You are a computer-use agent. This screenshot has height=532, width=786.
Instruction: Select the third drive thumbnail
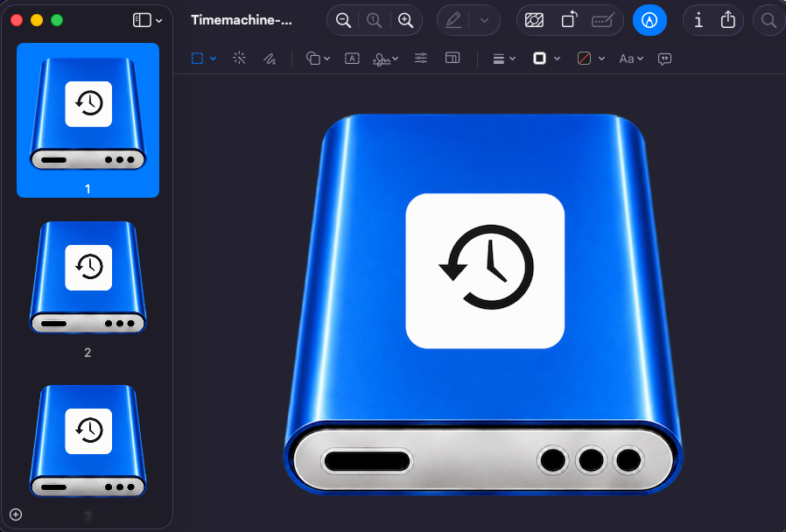point(88,441)
